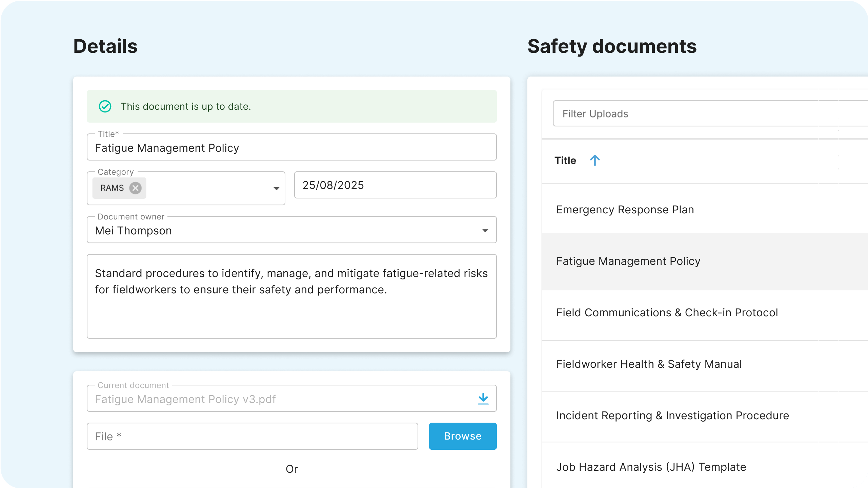Click the RAMS category chip label
The width and height of the screenshot is (868, 488).
112,188
